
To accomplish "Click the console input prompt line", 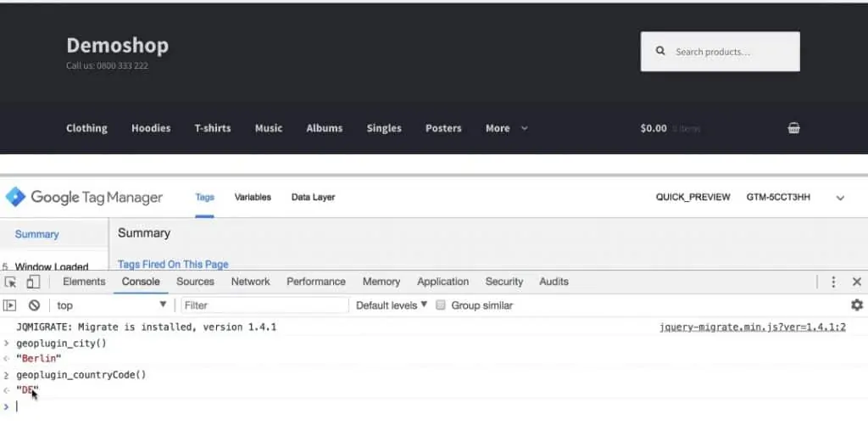I will coord(434,406).
